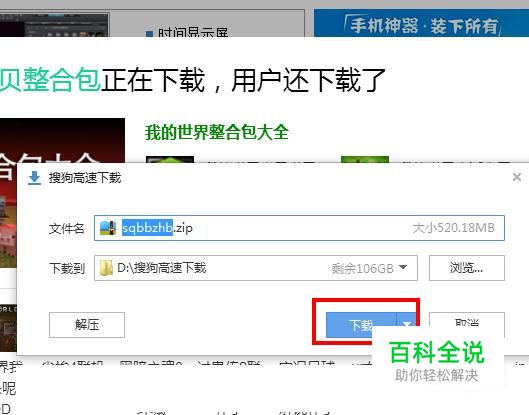Click the 正在下载,用户还下载了 heading text
The width and height of the screenshot is (529, 415).
tap(244, 80)
